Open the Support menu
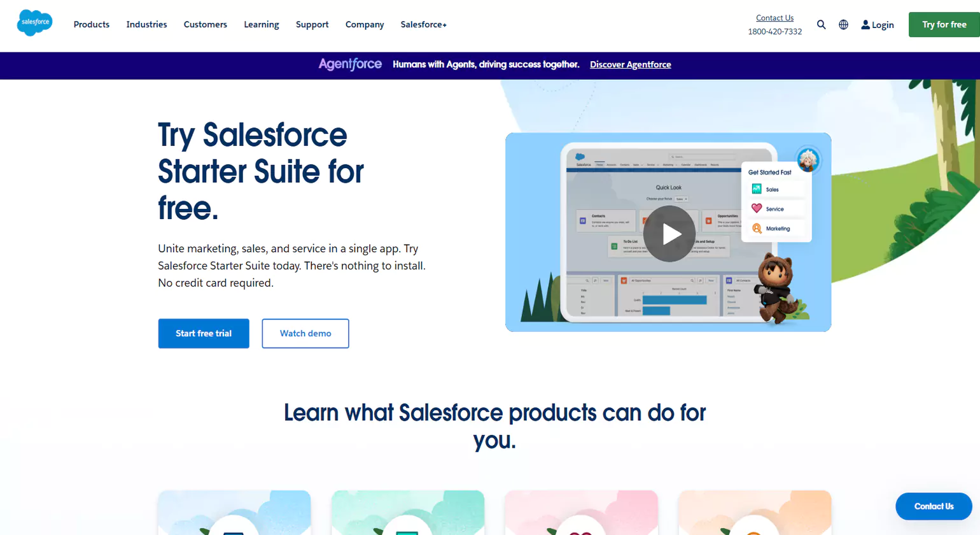Screen dimensions: 980x535 312,24
